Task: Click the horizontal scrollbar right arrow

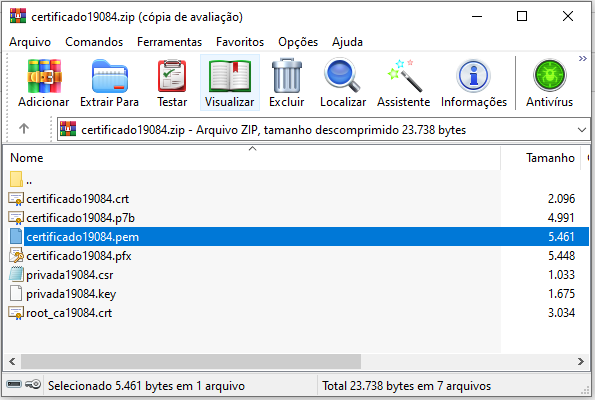Action: (x=581, y=361)
